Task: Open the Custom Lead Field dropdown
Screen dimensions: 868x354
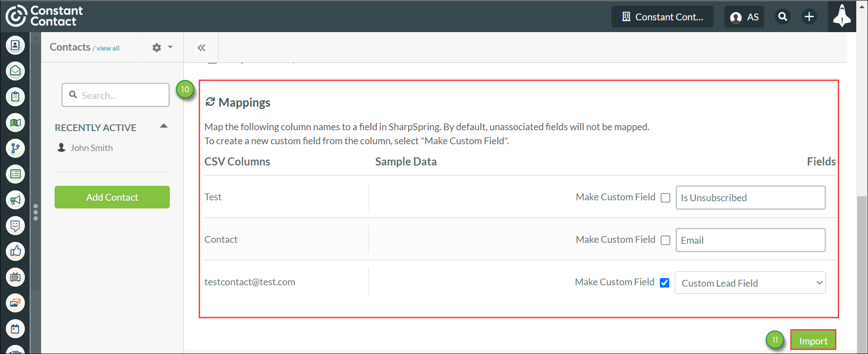Action: 750,283
